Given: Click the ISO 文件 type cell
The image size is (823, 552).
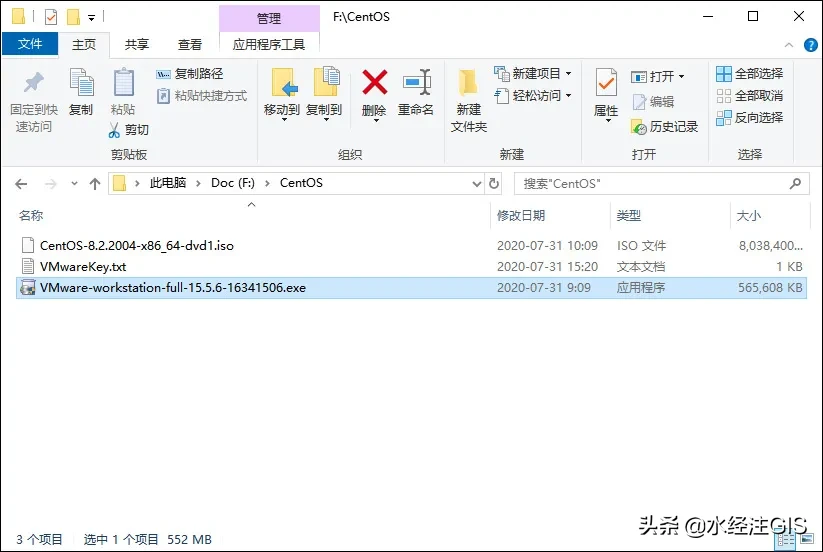Looking at the screenshot, I should 641,246.
